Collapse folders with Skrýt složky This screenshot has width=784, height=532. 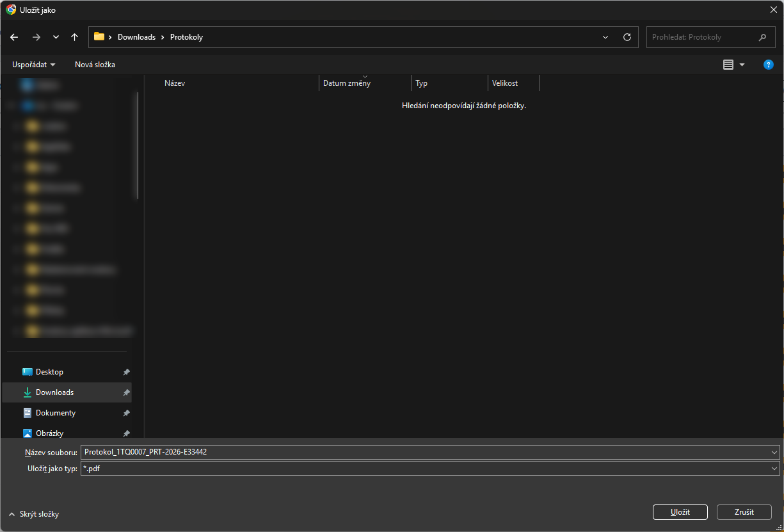pyautogui.click(x=35, y=514)
